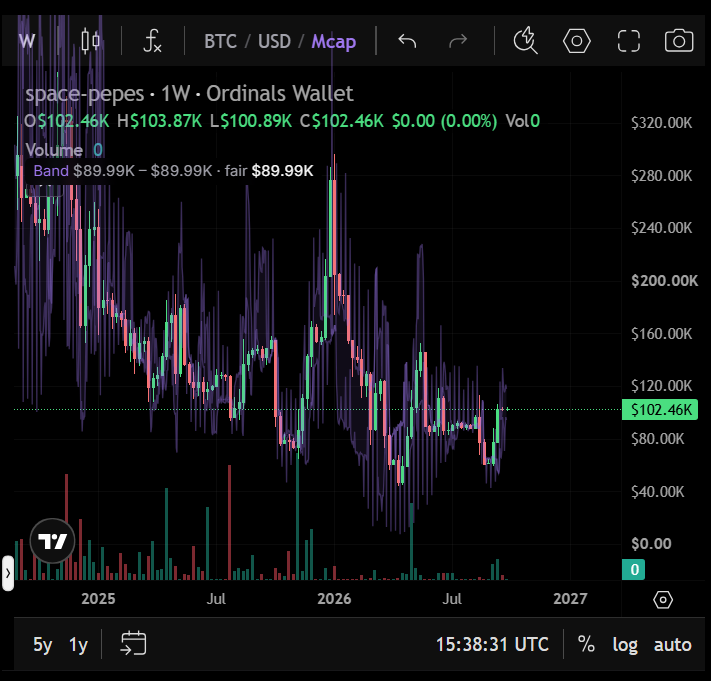Viewport: 711px width, 681px height.
Task: Click the Volume indicator label
Action: tap(54, 150)
